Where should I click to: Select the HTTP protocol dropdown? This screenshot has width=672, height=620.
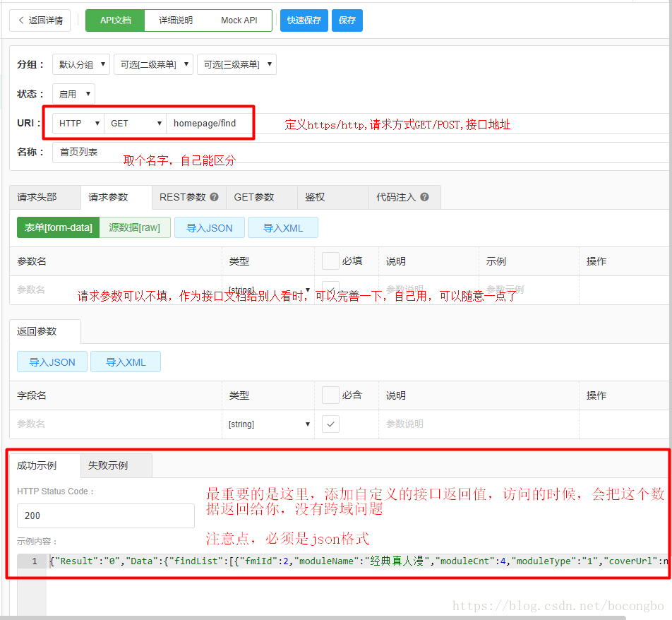pos(78,124)
